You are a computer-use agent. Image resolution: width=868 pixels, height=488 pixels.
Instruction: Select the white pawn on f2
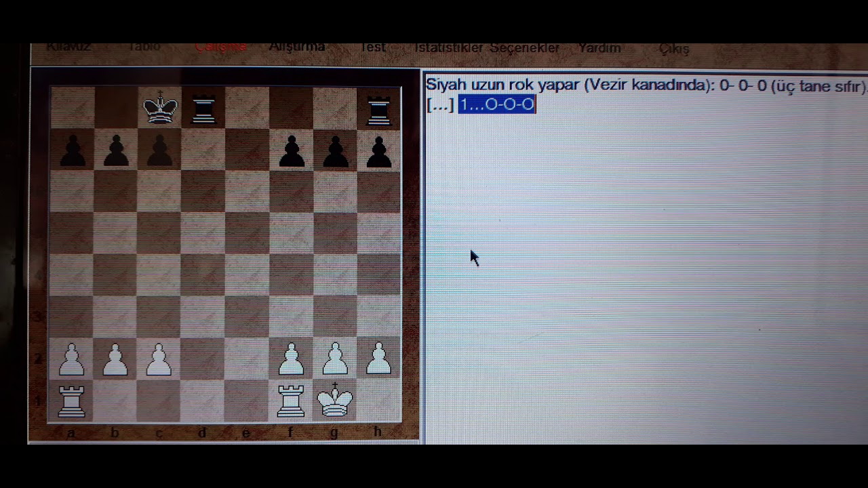tap(292, 359)
